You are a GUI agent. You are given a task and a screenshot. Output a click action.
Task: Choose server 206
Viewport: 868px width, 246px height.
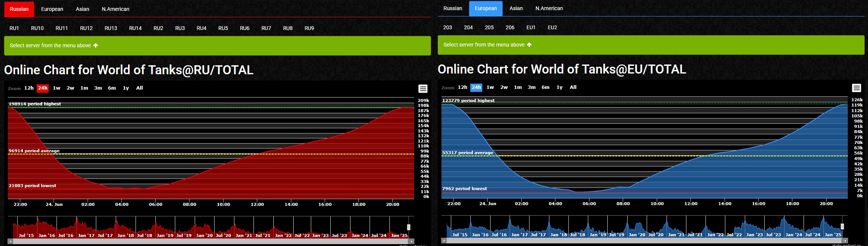coord(510,27)
